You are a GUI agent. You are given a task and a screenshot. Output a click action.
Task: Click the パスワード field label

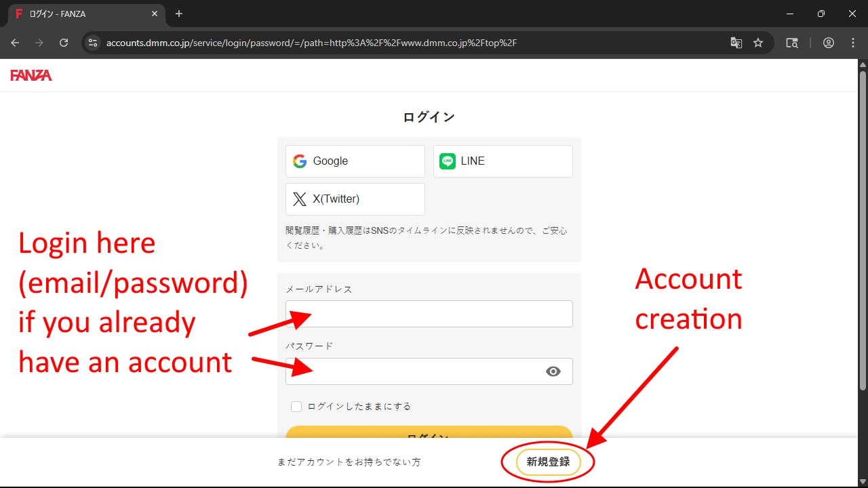click(x=309, y=346)
